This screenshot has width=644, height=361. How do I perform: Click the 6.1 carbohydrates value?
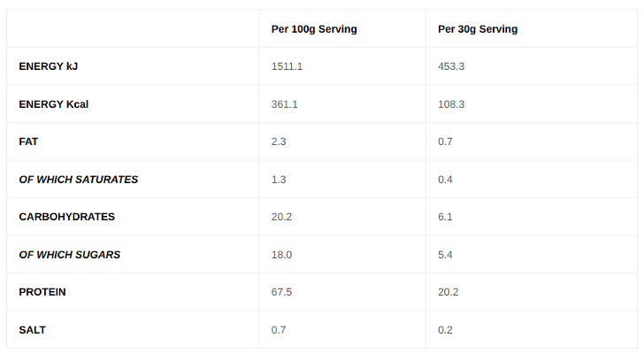pyautogui.click(x=445, y=217)
